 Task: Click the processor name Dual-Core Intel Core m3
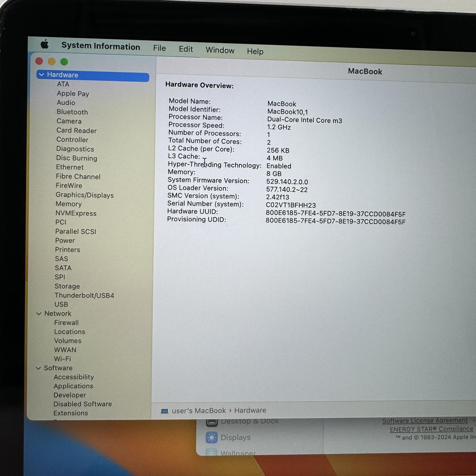pyautogui.click(x=305, y=120)
